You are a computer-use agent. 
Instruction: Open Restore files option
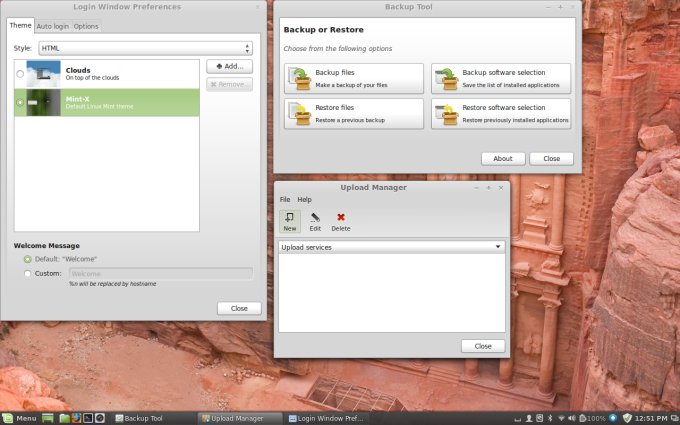(x=348, y=113)
